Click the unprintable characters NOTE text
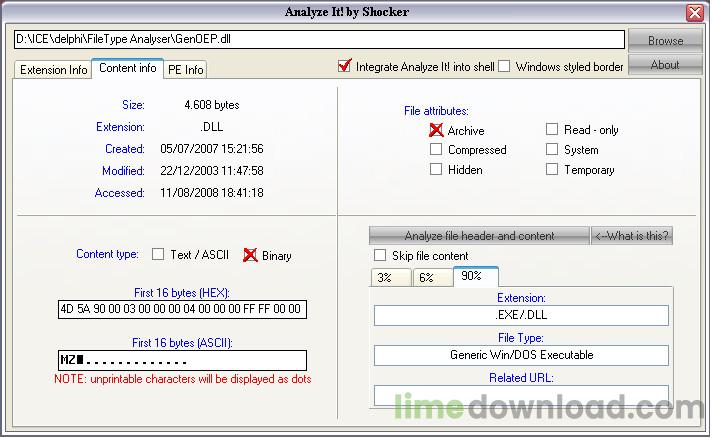712x438 pixels. (x=183, y=379)
